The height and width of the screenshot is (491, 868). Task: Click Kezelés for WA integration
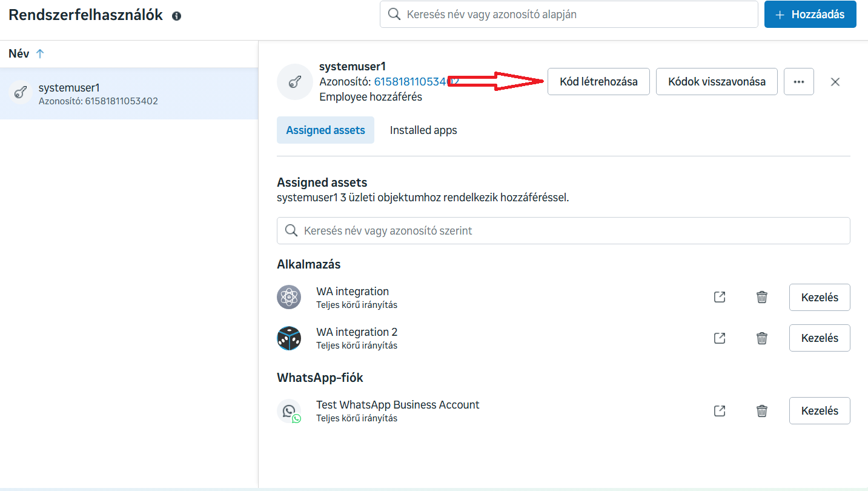[820, 297]
